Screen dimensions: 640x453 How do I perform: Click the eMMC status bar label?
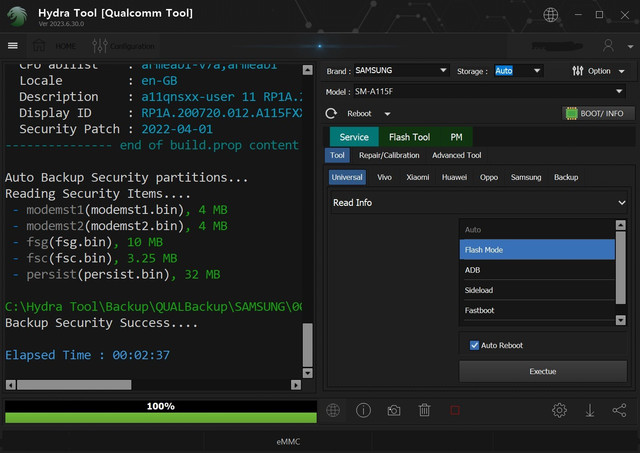coord(288,442)
